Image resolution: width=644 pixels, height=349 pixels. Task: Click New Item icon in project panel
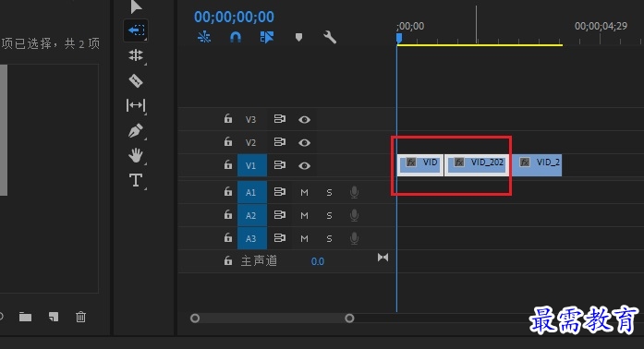pyautogui.click(x=54, y=317)
